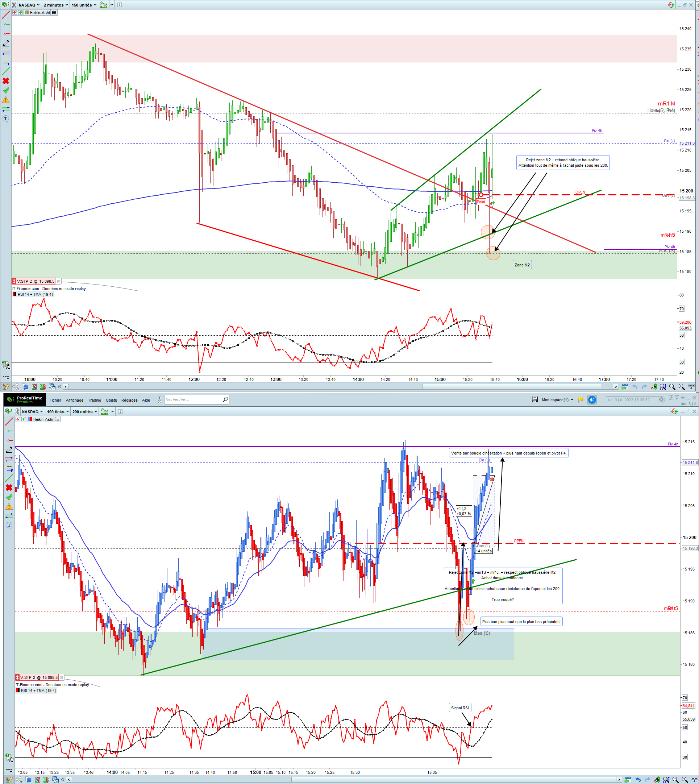Image resolution: width=699 pixels, height=784 pixels.
Task: Click the Heikin-Ashi price style label in top chart
Action: click(39, 13)
